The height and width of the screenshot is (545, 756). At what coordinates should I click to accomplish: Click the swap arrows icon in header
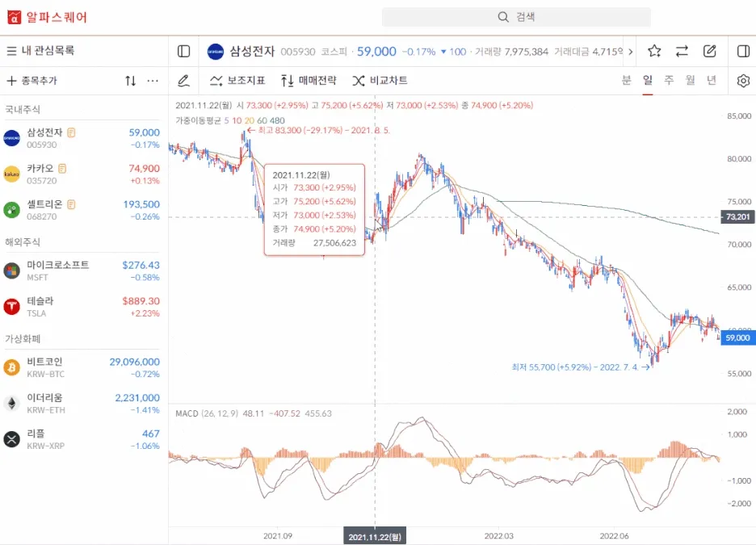pos(682,51)
